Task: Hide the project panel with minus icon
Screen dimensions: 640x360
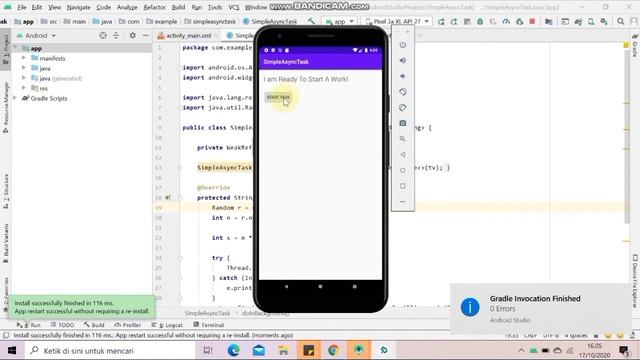Action: tap(145, 36)
